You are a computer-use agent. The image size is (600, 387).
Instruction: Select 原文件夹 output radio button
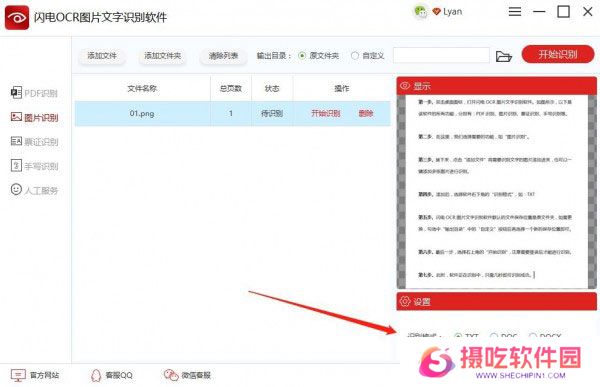302,56
